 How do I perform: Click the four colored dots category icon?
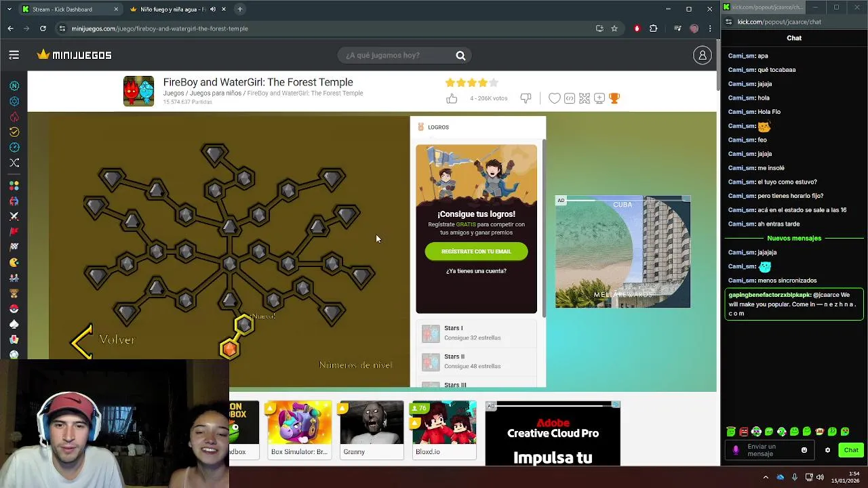[x=14, y=185]
